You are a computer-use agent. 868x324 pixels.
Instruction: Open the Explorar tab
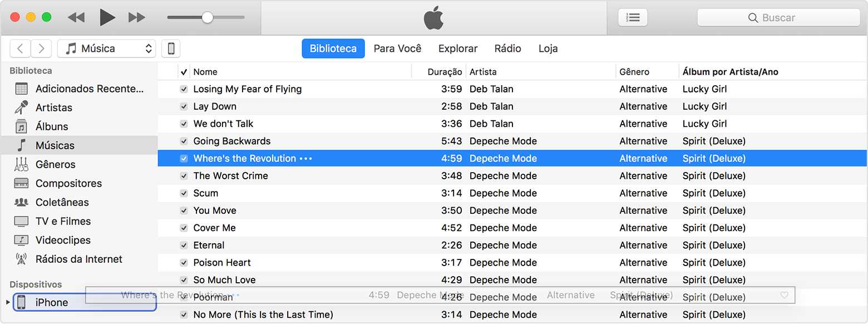click(458, 48)
